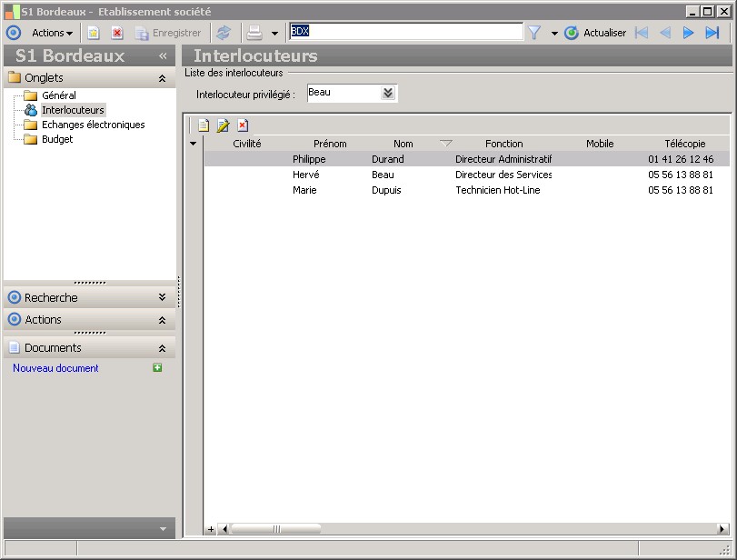Open the Budget tree item

point(56,139)
